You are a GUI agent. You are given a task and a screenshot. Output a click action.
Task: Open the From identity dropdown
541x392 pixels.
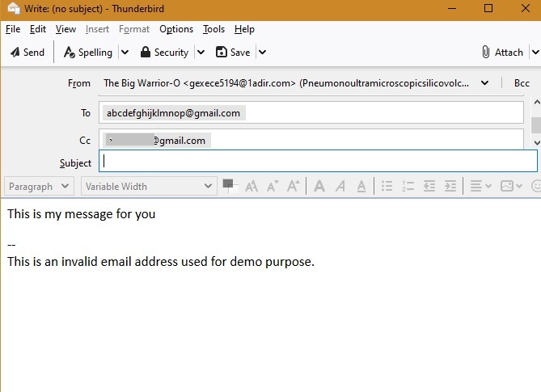[x=484, y=83]
